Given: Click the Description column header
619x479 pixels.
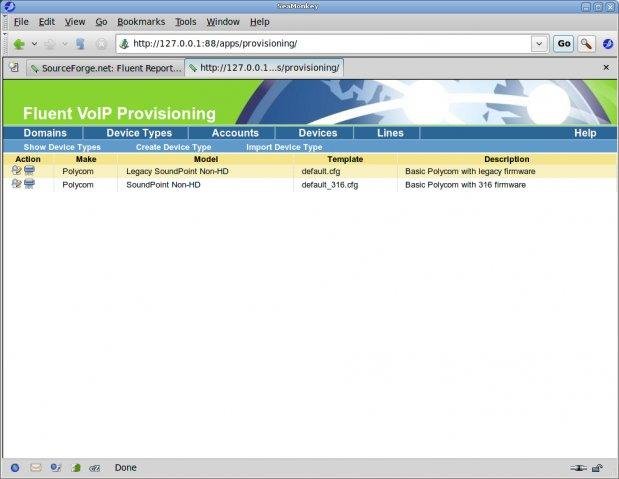Looking at the screenshot, I should tap(506, 159).
